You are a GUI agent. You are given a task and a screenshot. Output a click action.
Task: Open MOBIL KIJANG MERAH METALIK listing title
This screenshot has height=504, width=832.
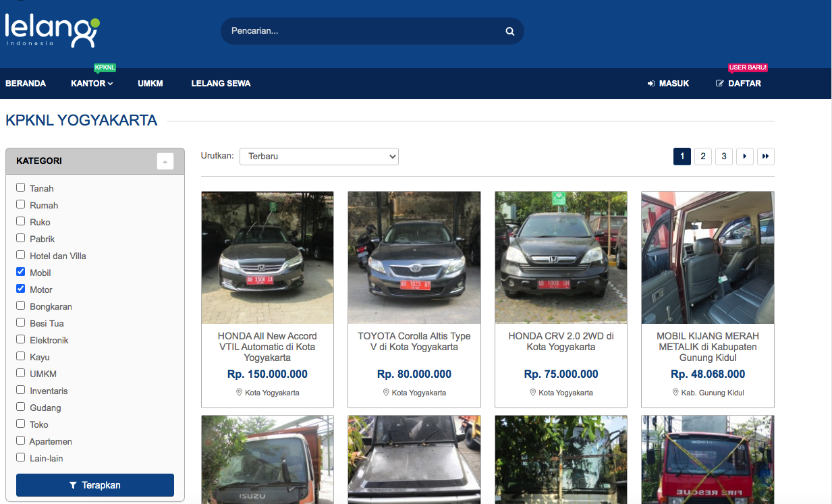tap(708, 347)
